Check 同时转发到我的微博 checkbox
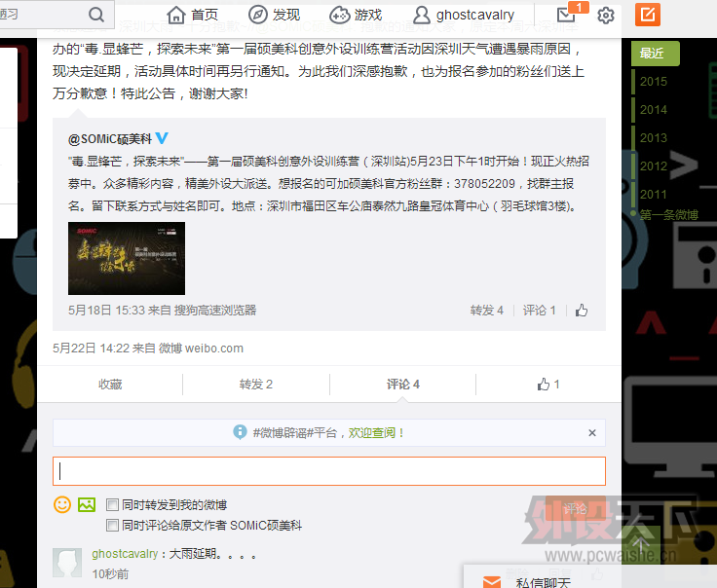Screen dimensions: 717x588 pyautogui.click(x=112, y=505)
